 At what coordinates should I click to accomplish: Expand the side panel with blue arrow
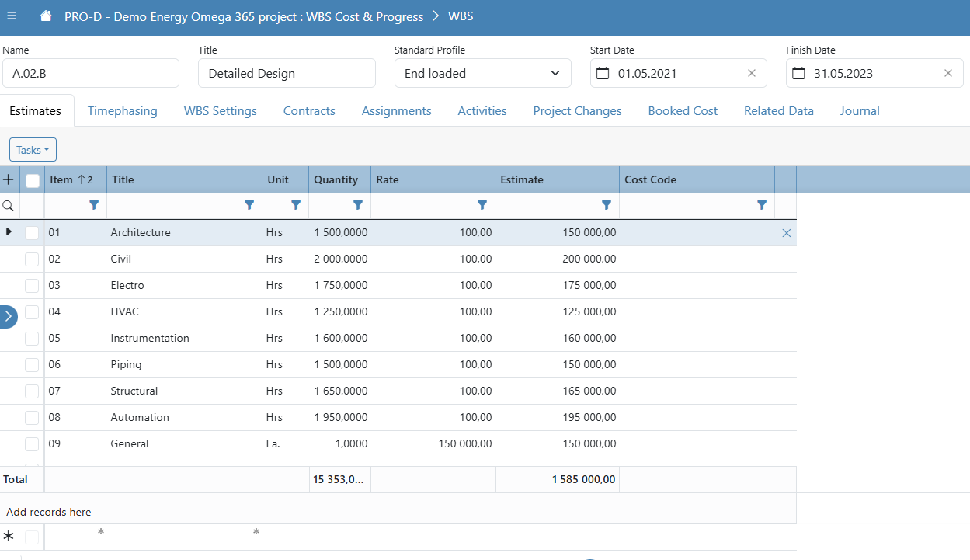(x=8, y=316)
